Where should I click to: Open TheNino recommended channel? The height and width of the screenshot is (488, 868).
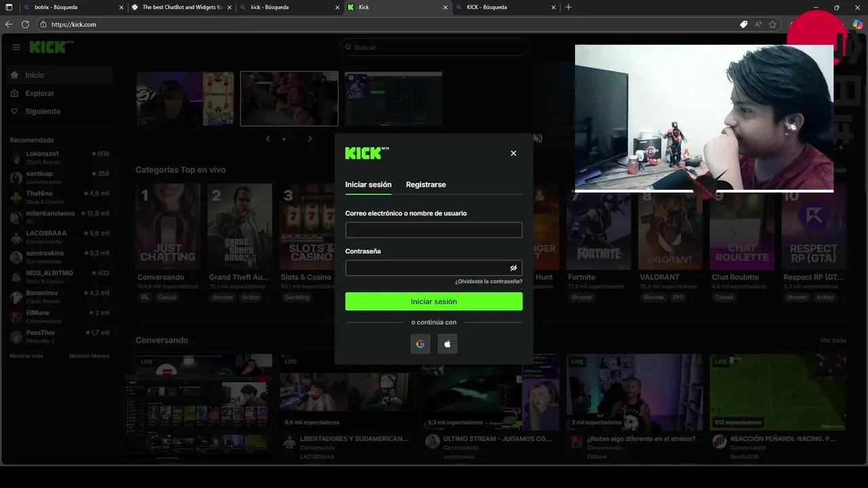click(60, 197)
